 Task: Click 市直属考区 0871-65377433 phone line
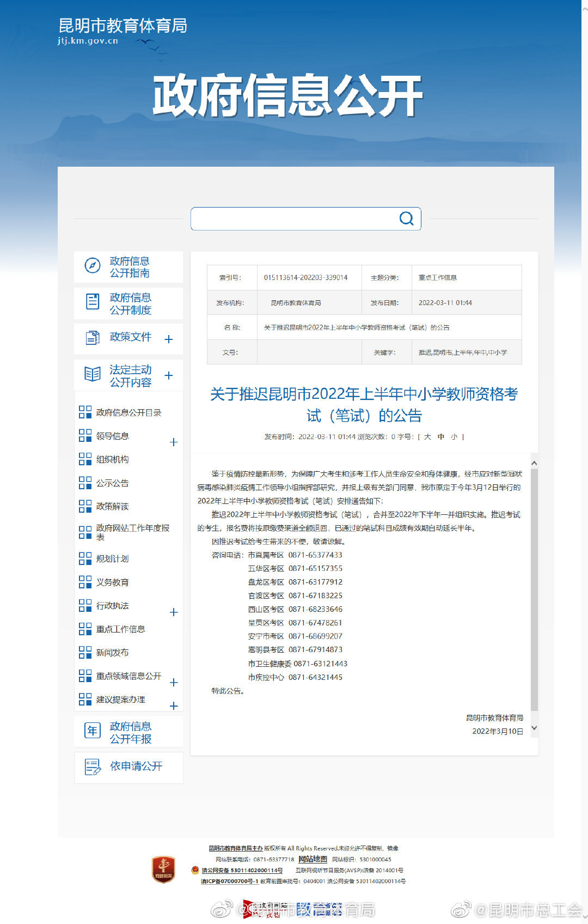pos(295,555)
